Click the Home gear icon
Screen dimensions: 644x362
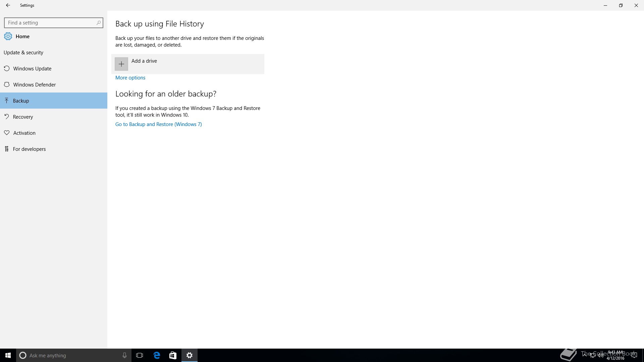tap(8, 36)
